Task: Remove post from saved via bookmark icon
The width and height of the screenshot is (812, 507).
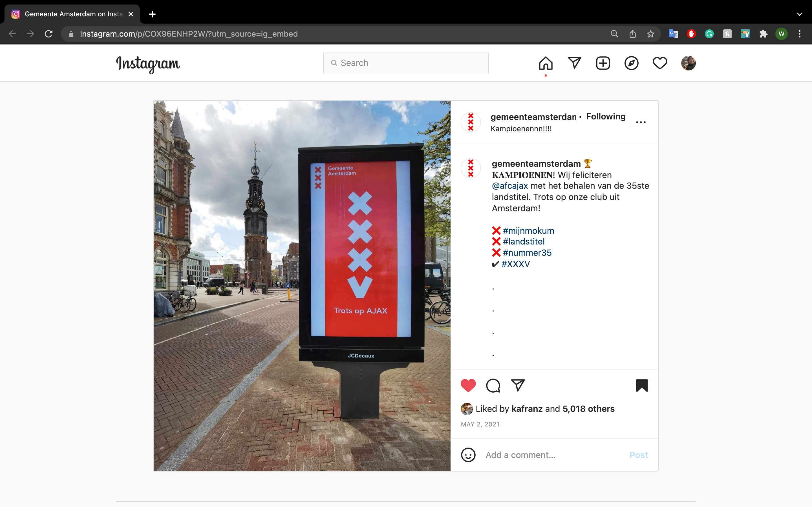Action: point(641,385)
